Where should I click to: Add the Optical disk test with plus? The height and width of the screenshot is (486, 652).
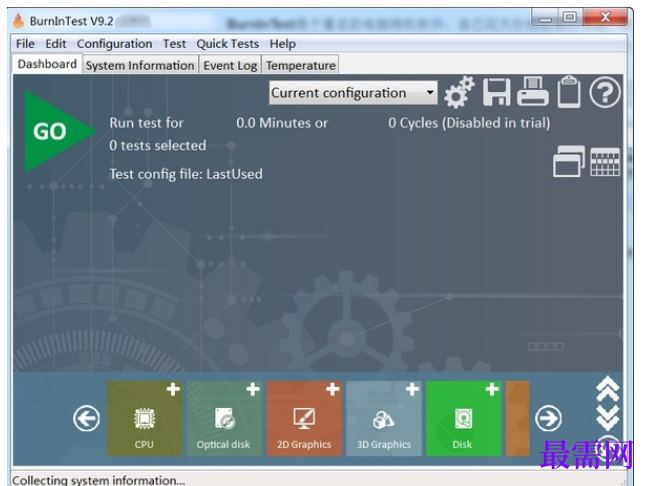(252, 390)
